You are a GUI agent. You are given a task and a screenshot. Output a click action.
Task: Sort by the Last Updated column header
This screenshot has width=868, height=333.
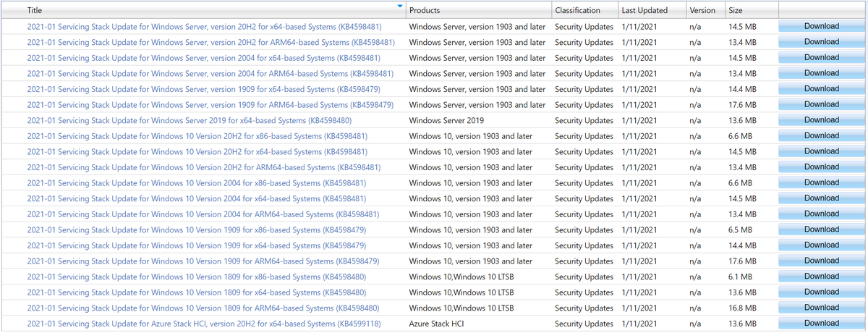pos(644,10)
